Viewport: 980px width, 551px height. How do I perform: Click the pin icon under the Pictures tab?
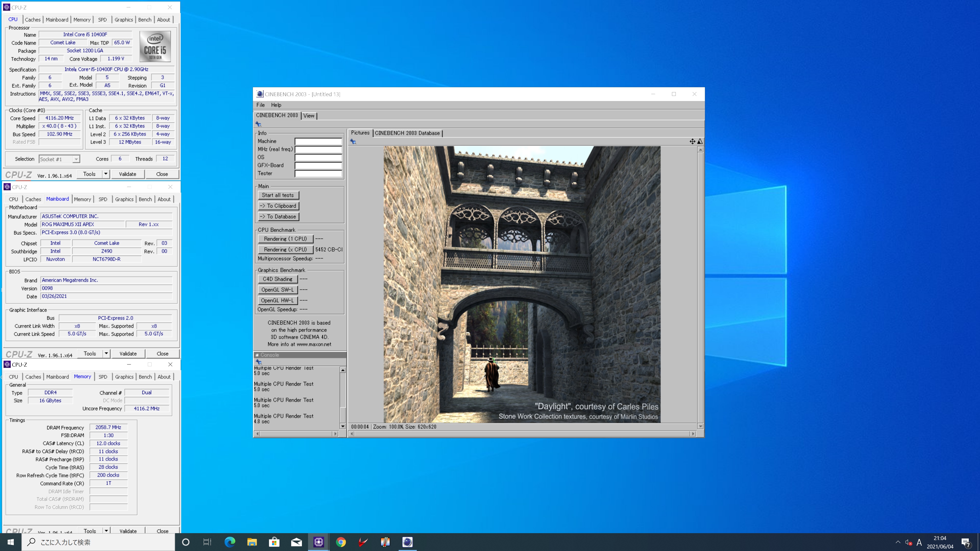pyautogui.click(x=353, y=142)
